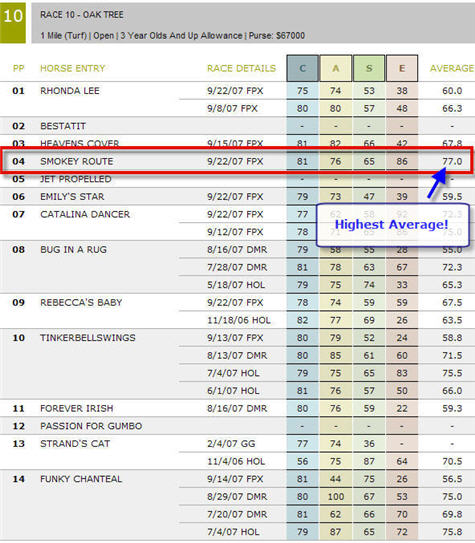Click the 2/4/07 GG race detail
Image resolution: width=475 pixels, height=543 pixels.
pyautogui.click(x=231, y=444)
